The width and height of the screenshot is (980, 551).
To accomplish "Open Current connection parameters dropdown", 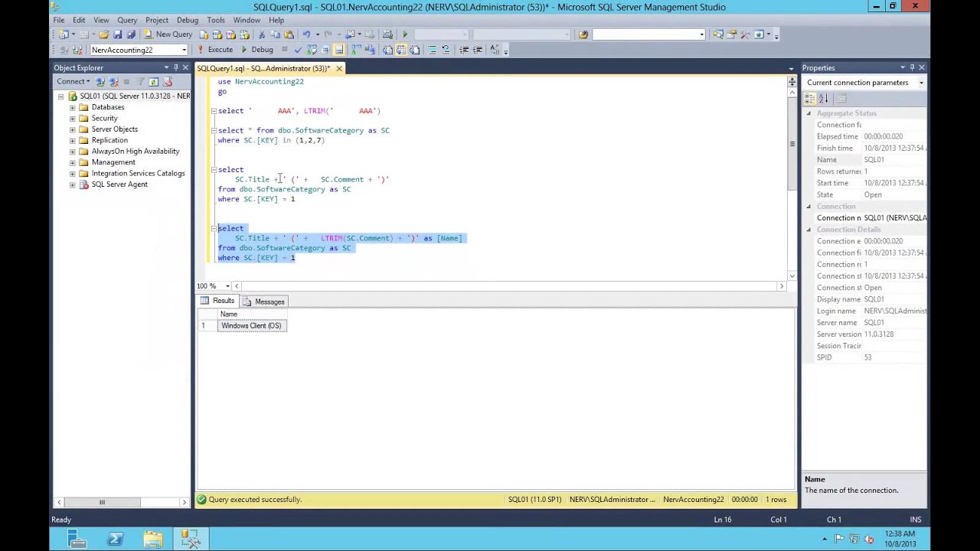I will point(921,83).
